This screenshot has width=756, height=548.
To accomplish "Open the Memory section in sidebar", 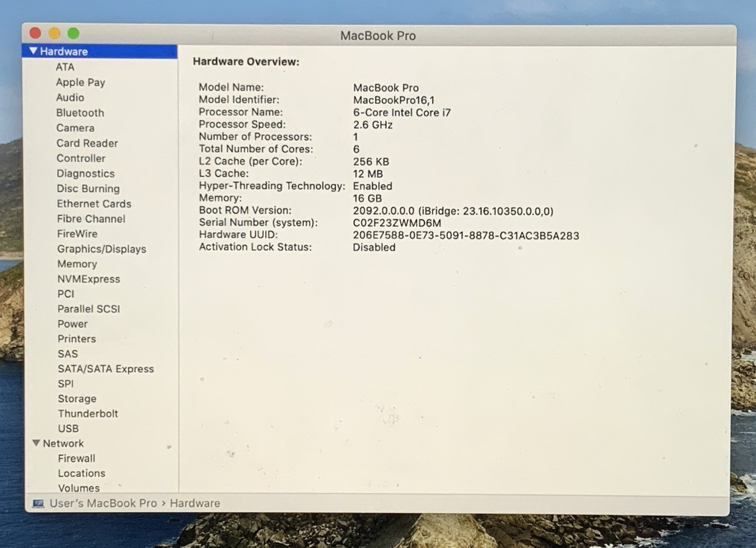I will [77, 264].
